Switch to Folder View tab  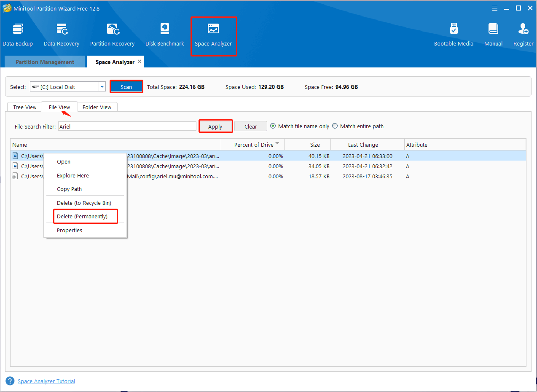coord(97,107)
